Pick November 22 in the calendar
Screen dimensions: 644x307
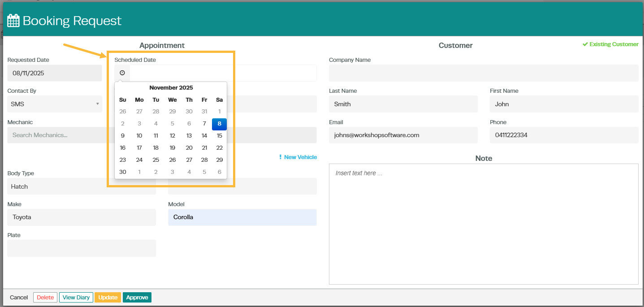pyautogui.click(x=220, y=148)
